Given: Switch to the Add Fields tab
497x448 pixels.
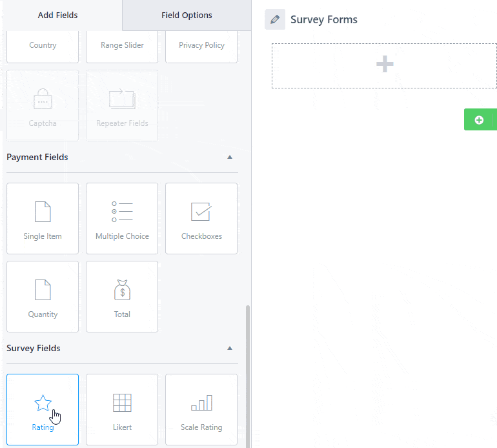Looking at the screenshot, I should (x=57, y=15).
